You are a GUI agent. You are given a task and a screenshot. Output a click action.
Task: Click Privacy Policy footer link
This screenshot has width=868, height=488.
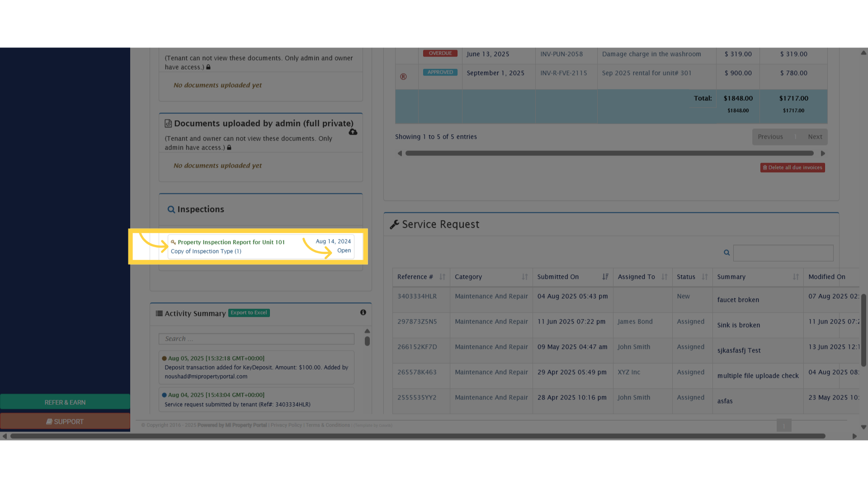click(x=286, y=425)
